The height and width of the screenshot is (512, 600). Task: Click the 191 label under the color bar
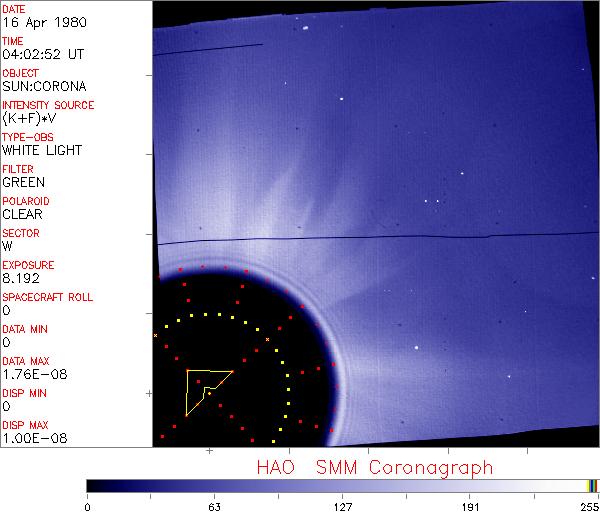pos(470,506)
